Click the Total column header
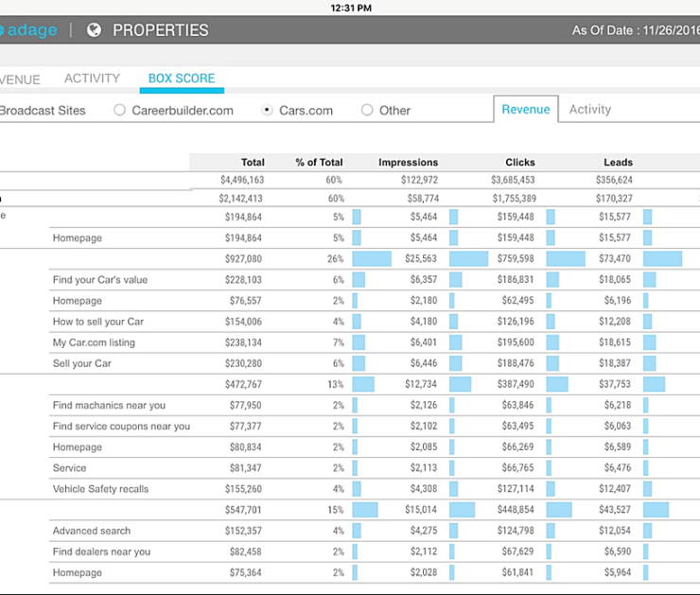700x595 pixels. 253,163
